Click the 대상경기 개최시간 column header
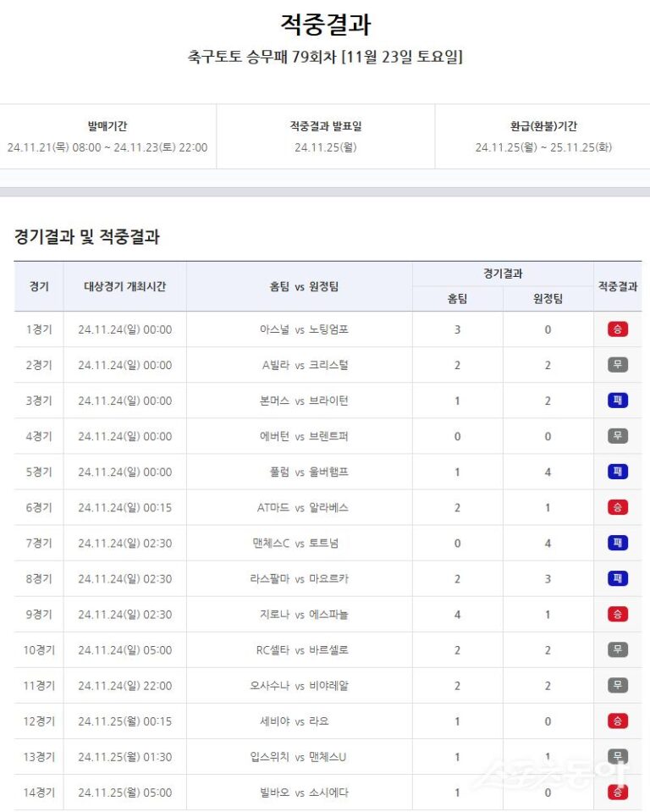Screen dimensions: 650x812 click(x=124, y=286)
